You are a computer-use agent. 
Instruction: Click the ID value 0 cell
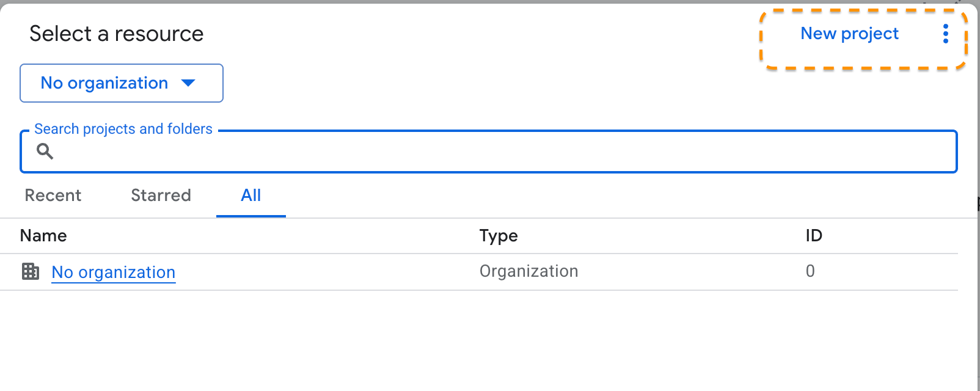click(x=810, y=271)
